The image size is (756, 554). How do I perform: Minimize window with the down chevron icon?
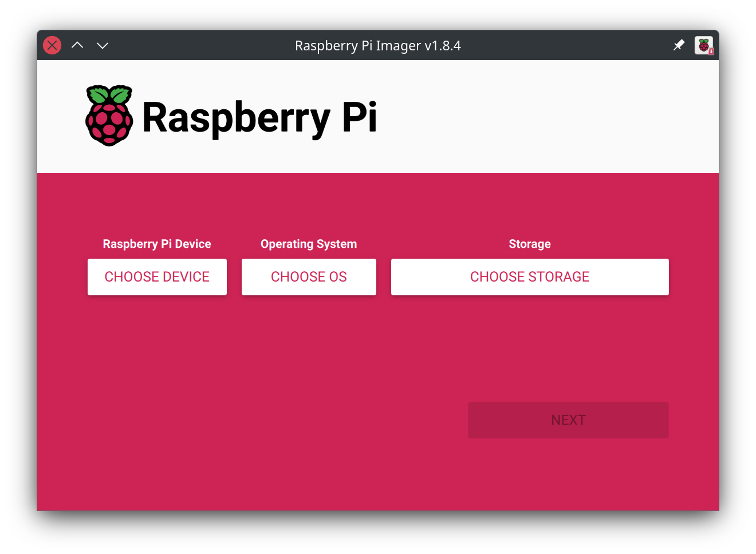[x=103, y=45]
